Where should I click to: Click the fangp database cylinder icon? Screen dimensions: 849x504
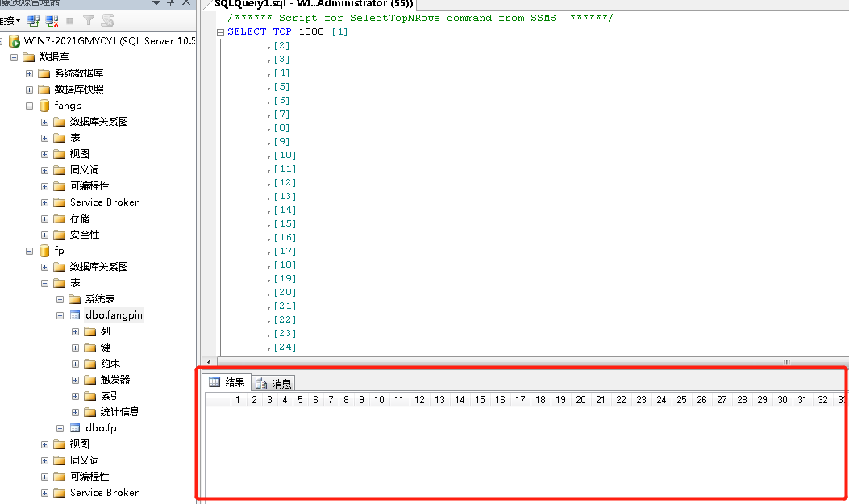pos(44,106)
